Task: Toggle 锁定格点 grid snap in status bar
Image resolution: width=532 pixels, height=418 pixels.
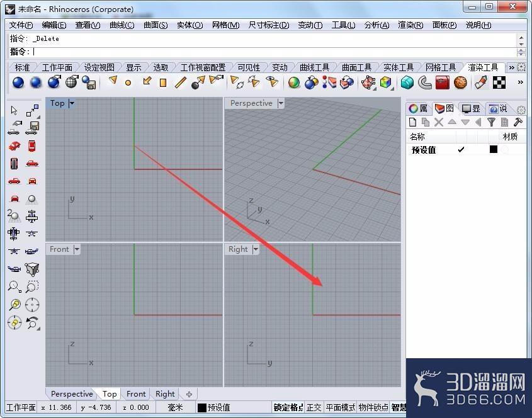Action: [288, 407]
